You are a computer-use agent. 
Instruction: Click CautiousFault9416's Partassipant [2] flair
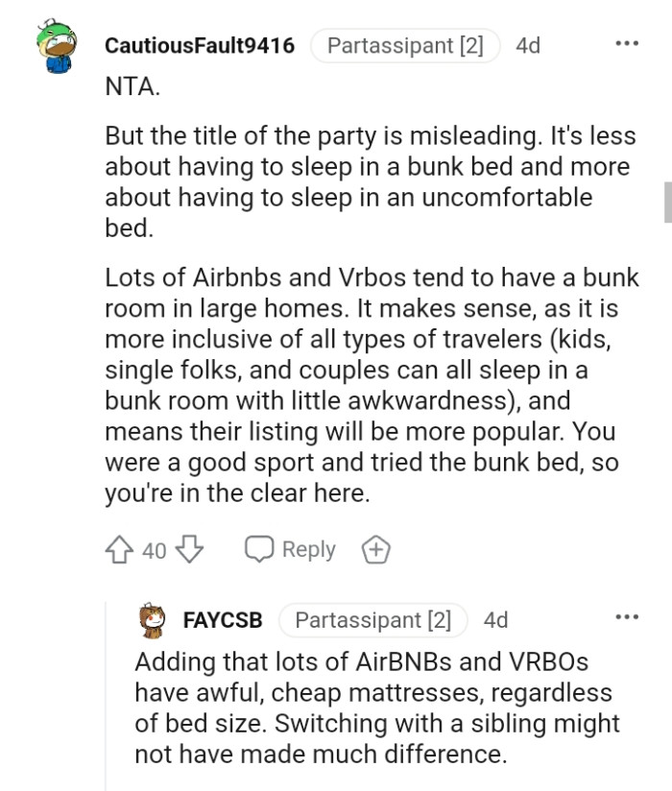(405, 45)
